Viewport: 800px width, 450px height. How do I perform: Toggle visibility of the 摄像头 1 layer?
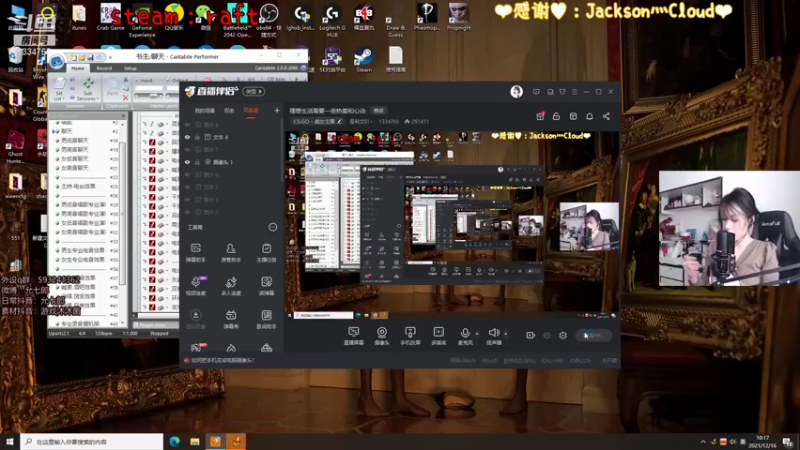(187, 162)
